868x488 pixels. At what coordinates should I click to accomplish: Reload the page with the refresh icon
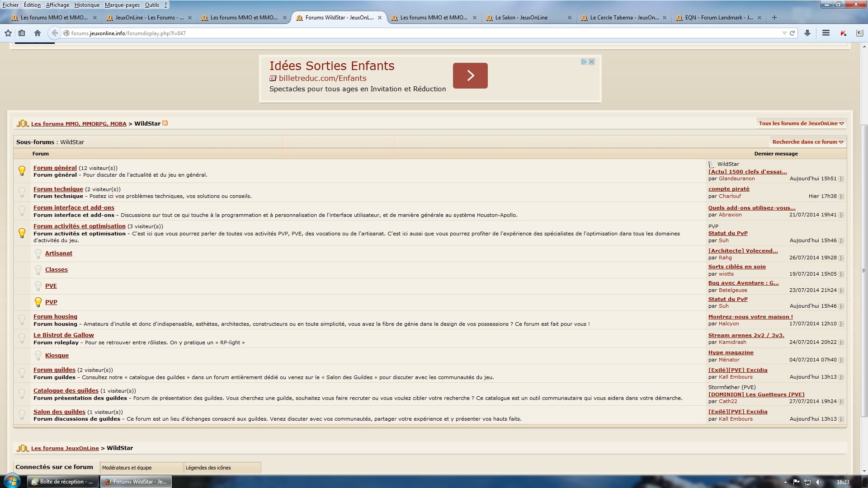coord(792,33)
